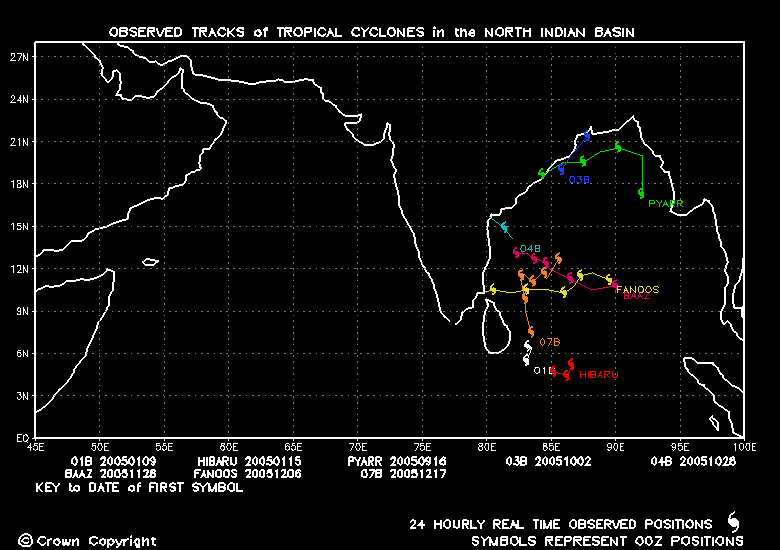
Task: Click the 27N latitude axis label
Action: (x=19, y=57)
